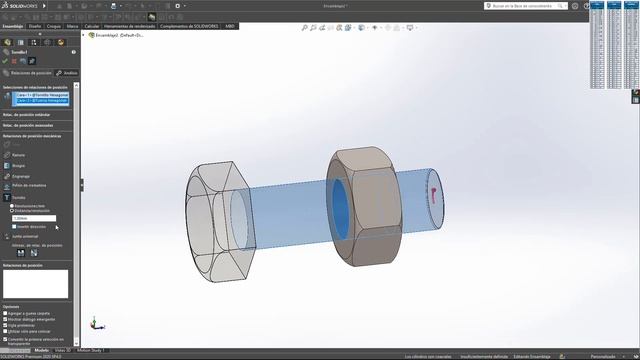This screenshot has width=640, height=360.
Task: Expand Relac. de posición estándar section
Action: [27, 115]
